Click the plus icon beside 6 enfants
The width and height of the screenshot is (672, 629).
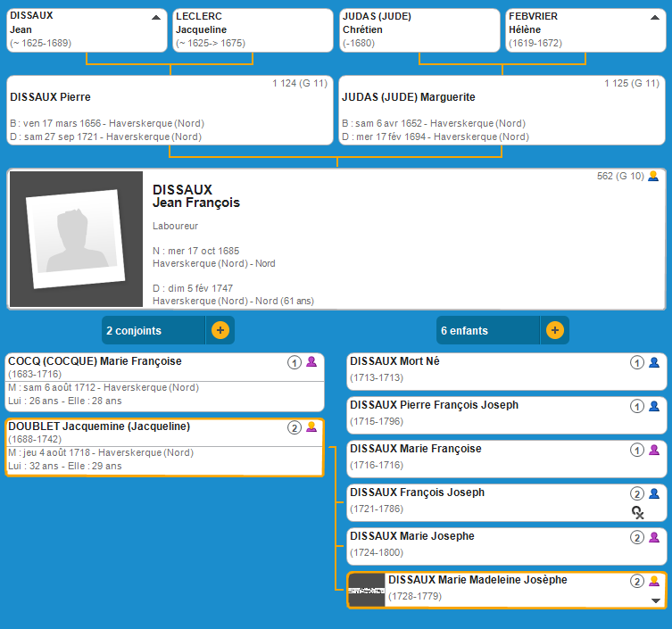[555, 330]
